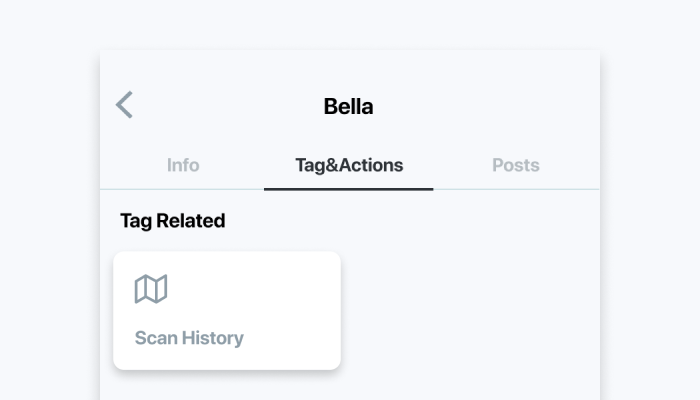Open the Posts tab
This screenshot has height=400, width=700.
(x=516, y=165)
